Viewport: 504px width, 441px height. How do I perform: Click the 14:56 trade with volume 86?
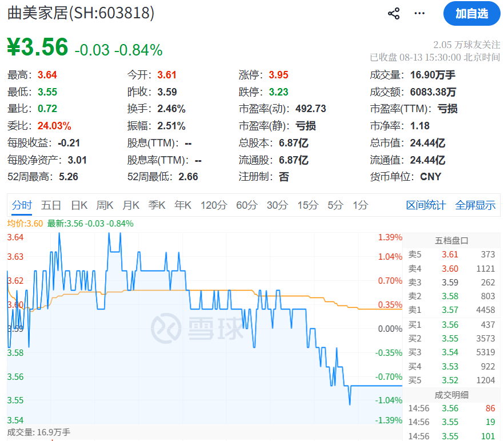pos(451,408)
